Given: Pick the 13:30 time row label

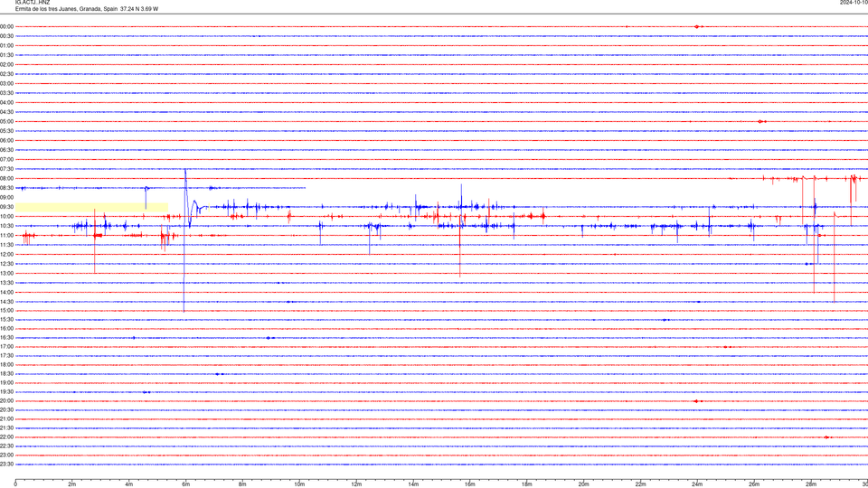Looking at the screenshot, I should point(6,283).
